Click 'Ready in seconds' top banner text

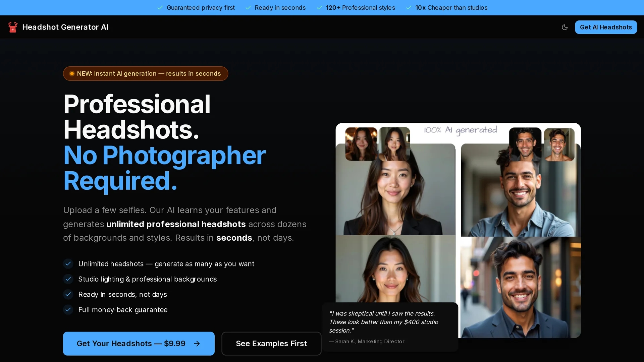(280, 8)
